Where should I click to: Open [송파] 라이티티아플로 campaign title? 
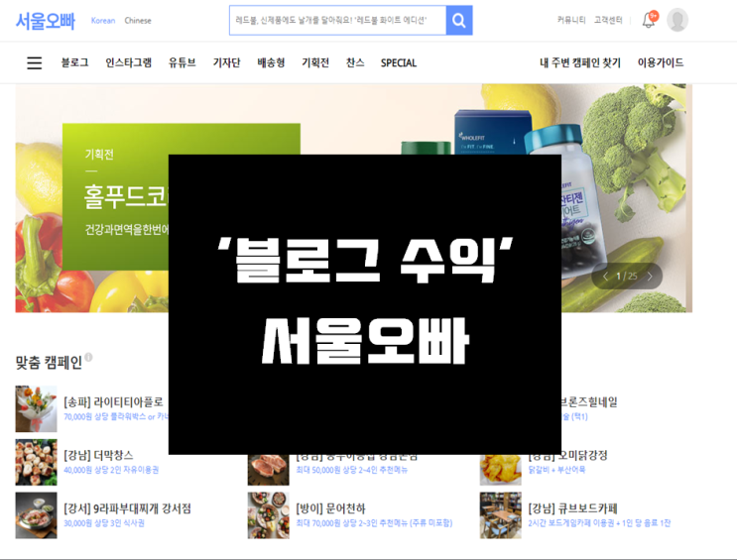113,401
